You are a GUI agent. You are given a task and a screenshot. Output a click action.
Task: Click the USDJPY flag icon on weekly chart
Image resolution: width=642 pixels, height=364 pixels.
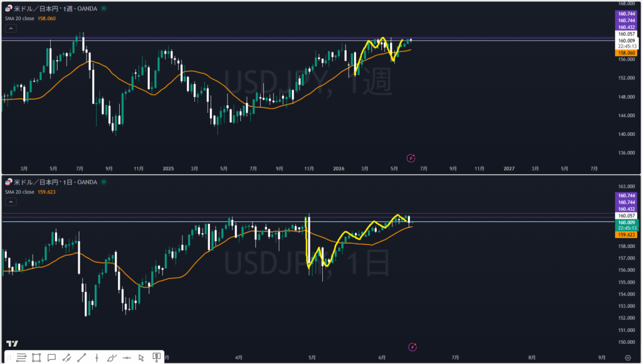coord(9,9)
